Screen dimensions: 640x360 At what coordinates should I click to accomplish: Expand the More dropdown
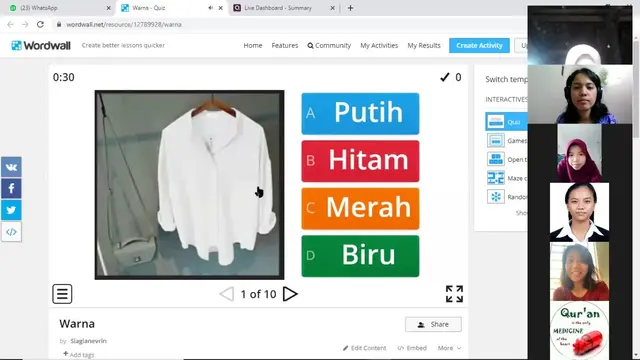[x=449, y=348]
